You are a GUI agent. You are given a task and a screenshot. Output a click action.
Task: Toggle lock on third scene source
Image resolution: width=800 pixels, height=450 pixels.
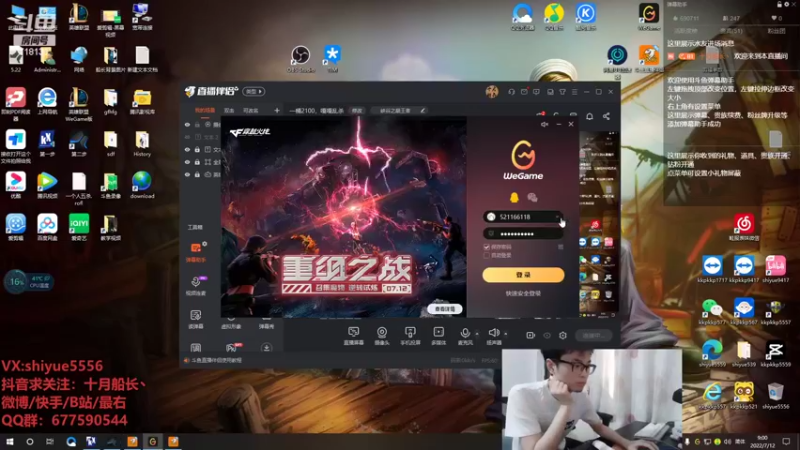click(x=197, y=149)
